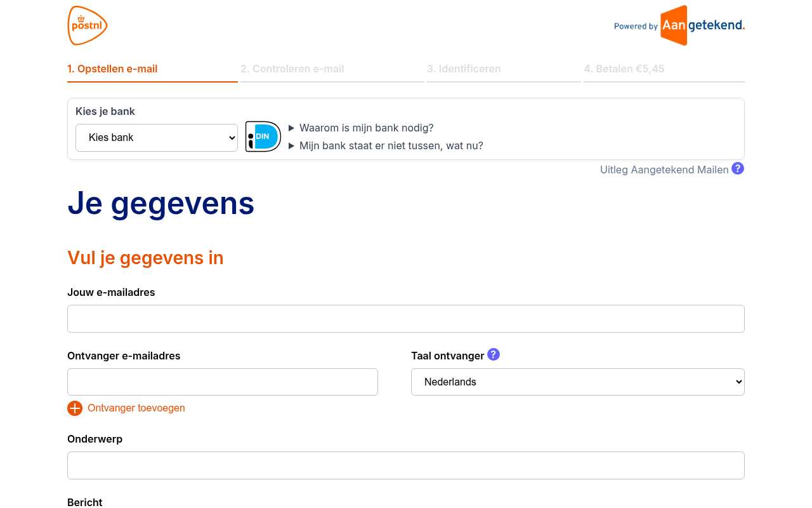This screenshot has width=812, height=508.
Task: Click Ontvanger toevoegen link
Action: click(x=136, y=408)
